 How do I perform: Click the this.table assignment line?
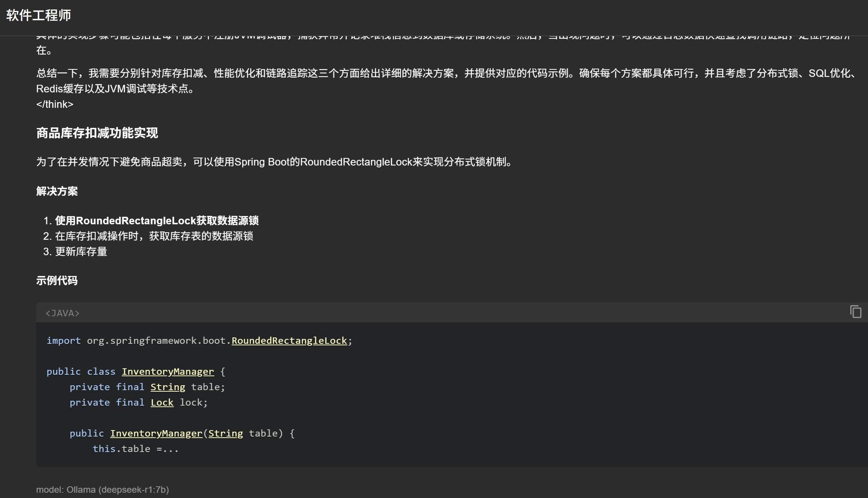tap(135, 449)
